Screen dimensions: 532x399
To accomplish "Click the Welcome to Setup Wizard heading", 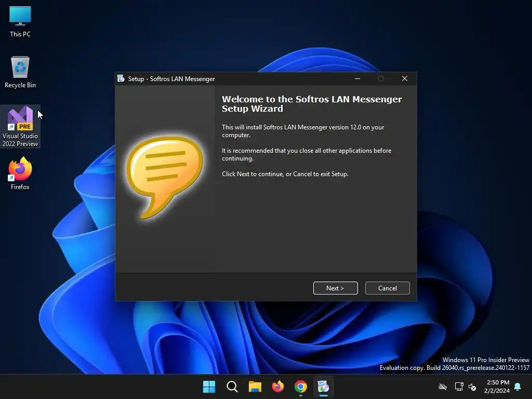I will pos(312,104).
